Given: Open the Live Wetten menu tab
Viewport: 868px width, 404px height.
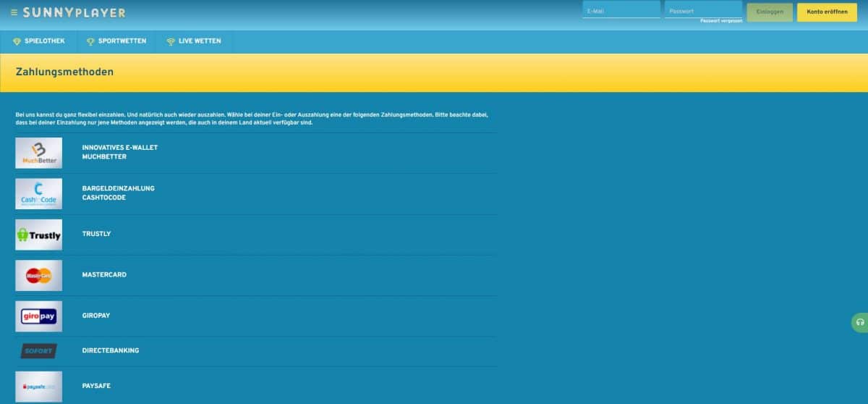Looking at the screenshot, I should [x=194, y=41].
